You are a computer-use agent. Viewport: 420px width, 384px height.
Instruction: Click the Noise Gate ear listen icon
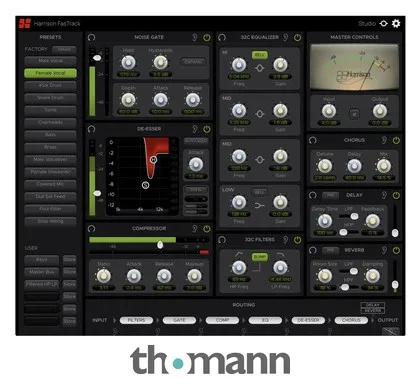tap(195, 37)
